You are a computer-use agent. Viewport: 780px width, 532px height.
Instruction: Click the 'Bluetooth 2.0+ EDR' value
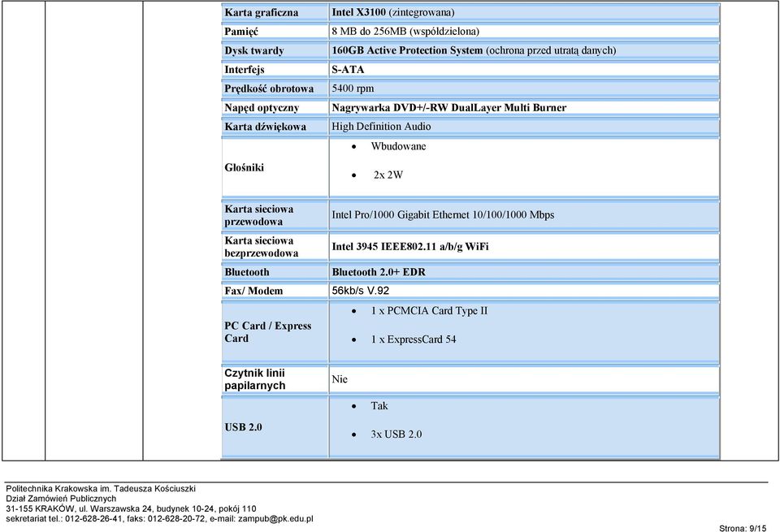pyautogui.click(x=379, y=272)
